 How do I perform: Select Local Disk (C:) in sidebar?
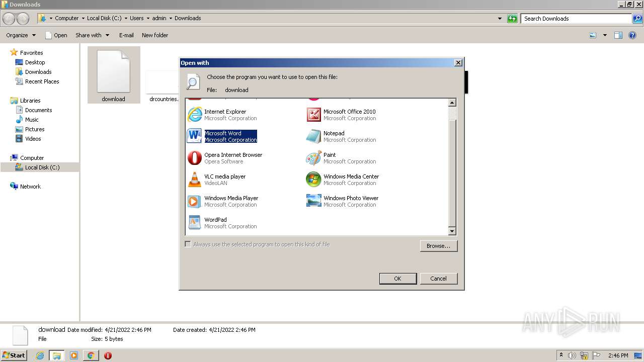42,167
